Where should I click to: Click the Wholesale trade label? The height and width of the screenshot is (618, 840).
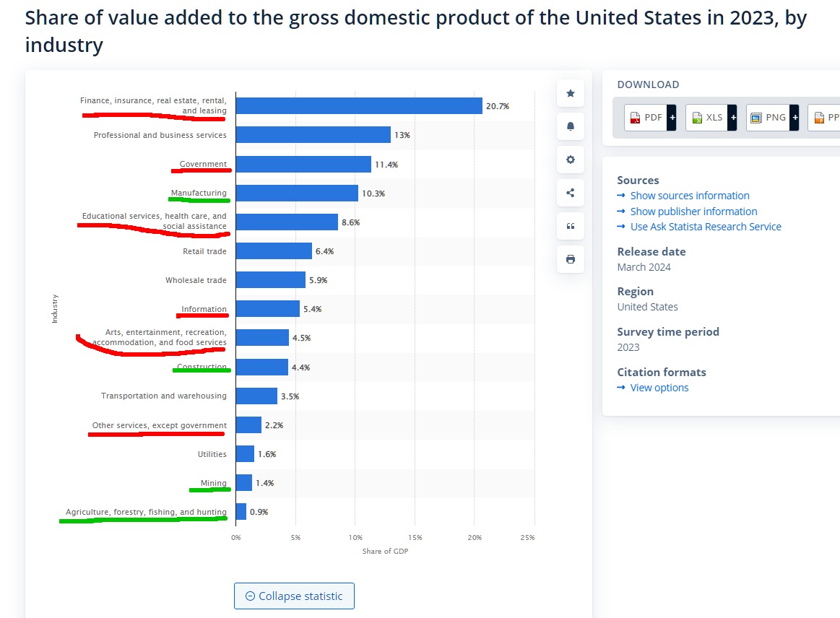196,280
